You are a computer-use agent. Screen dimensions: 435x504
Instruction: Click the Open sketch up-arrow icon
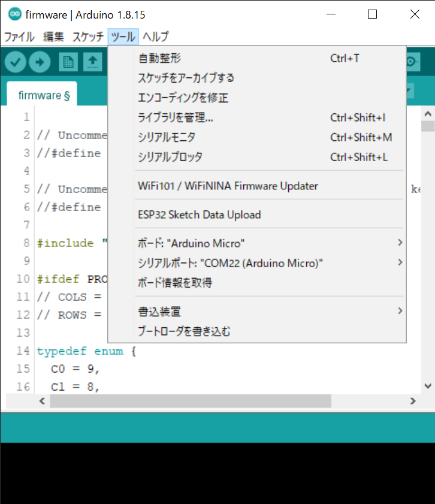tap(92, 61)
